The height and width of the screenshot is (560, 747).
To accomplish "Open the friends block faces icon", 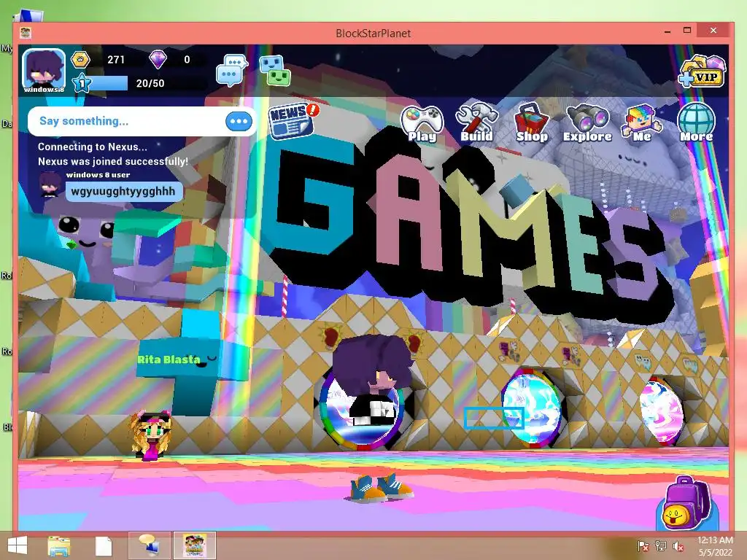I will (x=275, y=71).
